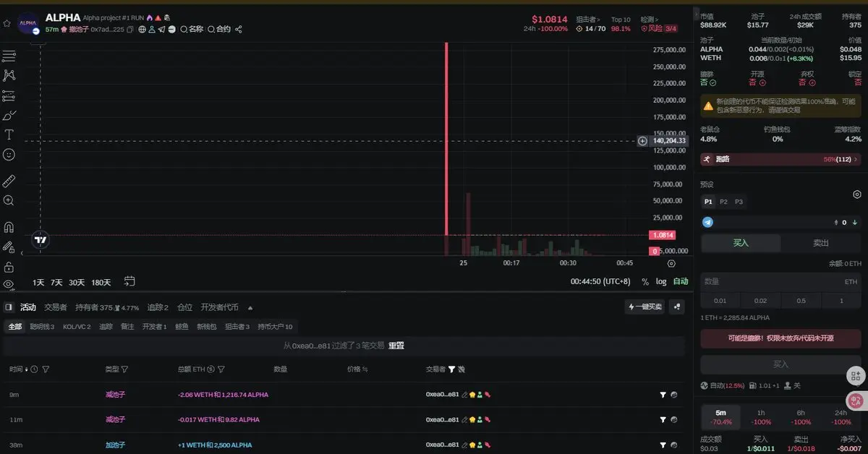
Task: Switch to 交易者 traders tab
Action: (x=56, y=307)
